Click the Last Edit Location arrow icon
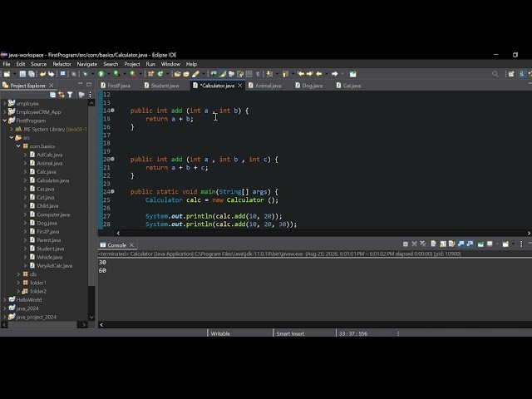This screenshot has width=532, height=399. click(301, 74)
